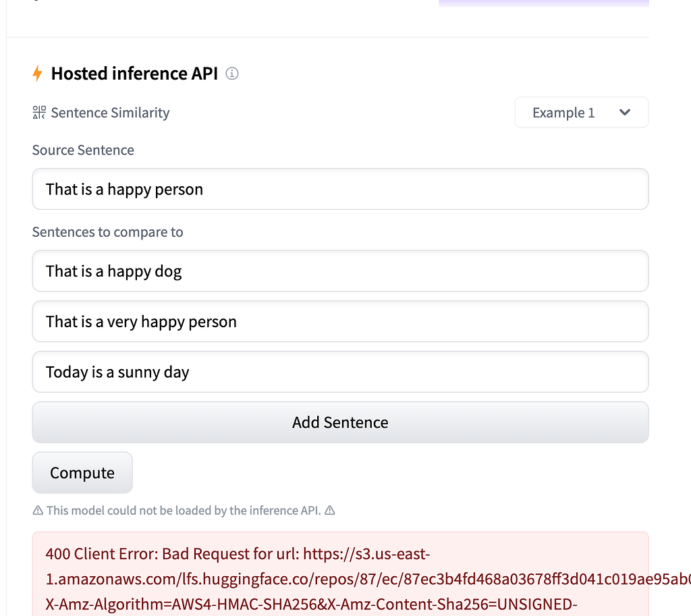Click the 'model could not be loaded' notice
691x616 pixels.
click(x=184, y=510)
